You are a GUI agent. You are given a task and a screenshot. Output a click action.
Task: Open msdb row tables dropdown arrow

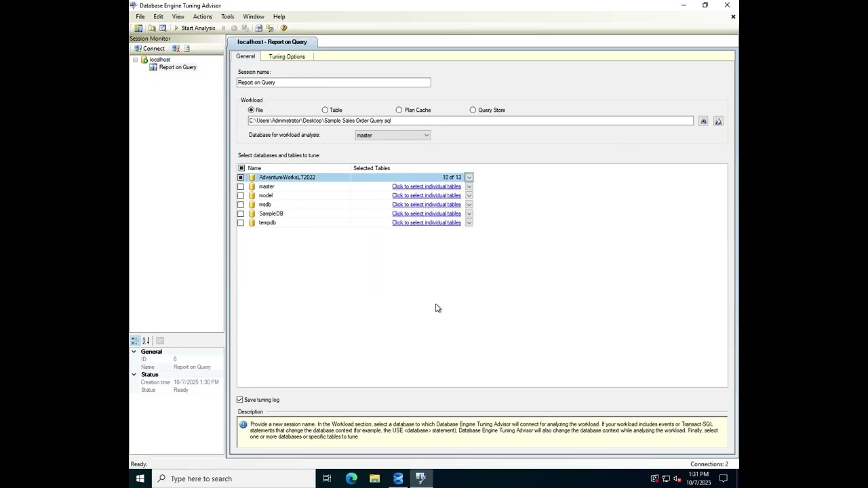(x=469, y=205)
